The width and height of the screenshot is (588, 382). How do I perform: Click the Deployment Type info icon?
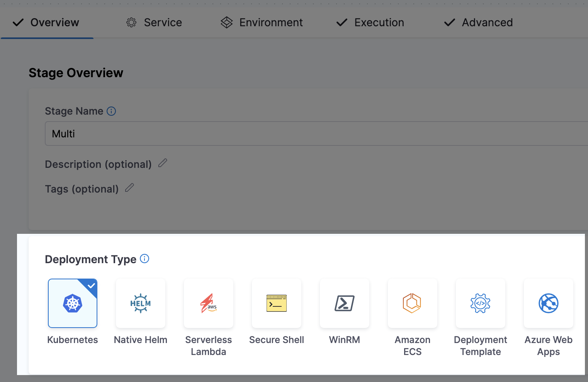point(144,259)
